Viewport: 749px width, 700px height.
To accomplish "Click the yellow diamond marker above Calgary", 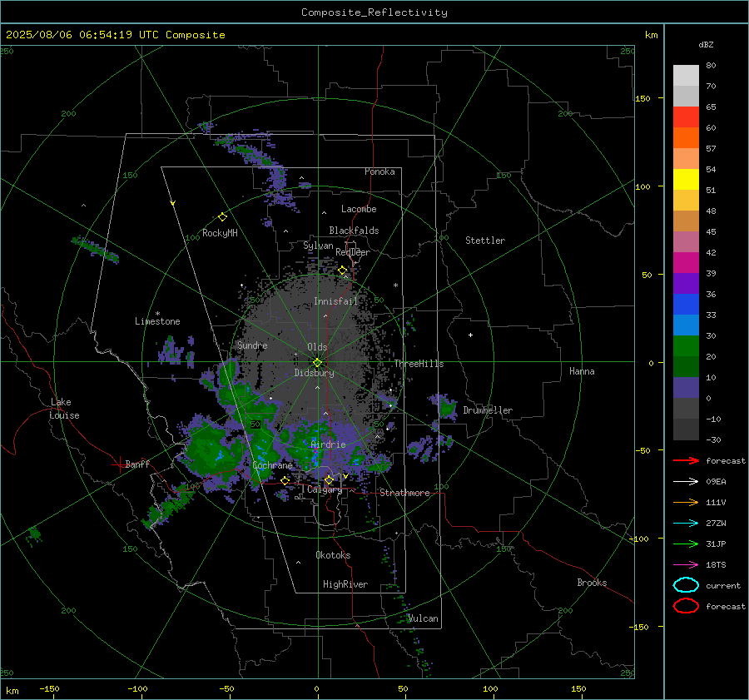I will pyautogui.click(x=329, y=479).
